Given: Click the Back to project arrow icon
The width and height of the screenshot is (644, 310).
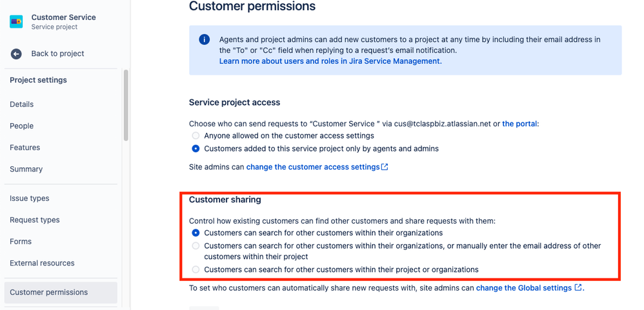Looking at the screenshot, I should pos(16,53).
